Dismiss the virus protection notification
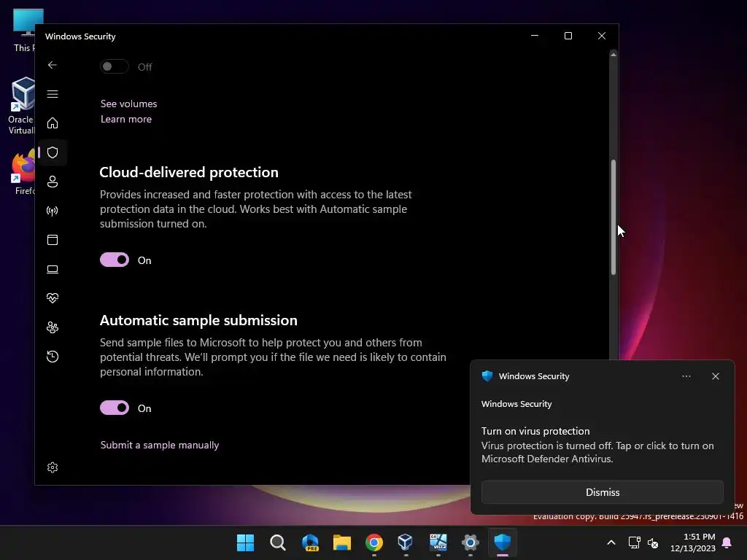 click(x=602, y=492)
